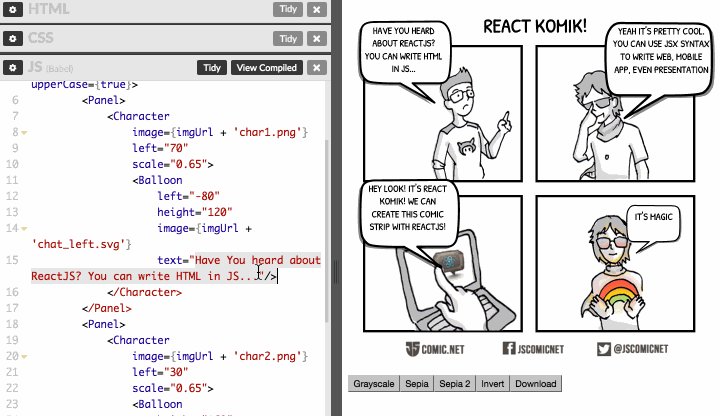Collapse code fold at line 14

(24, 229)
